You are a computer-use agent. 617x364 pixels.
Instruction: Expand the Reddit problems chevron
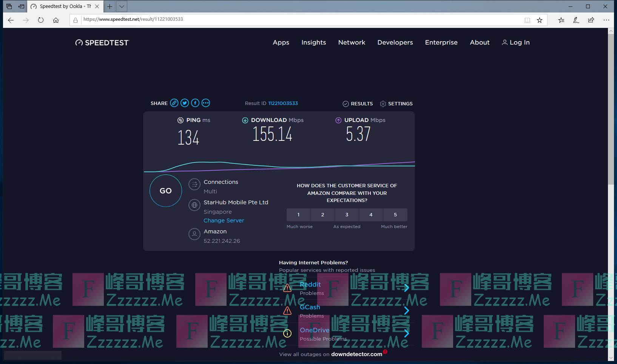pyautogui.click(x=406, y=288)
